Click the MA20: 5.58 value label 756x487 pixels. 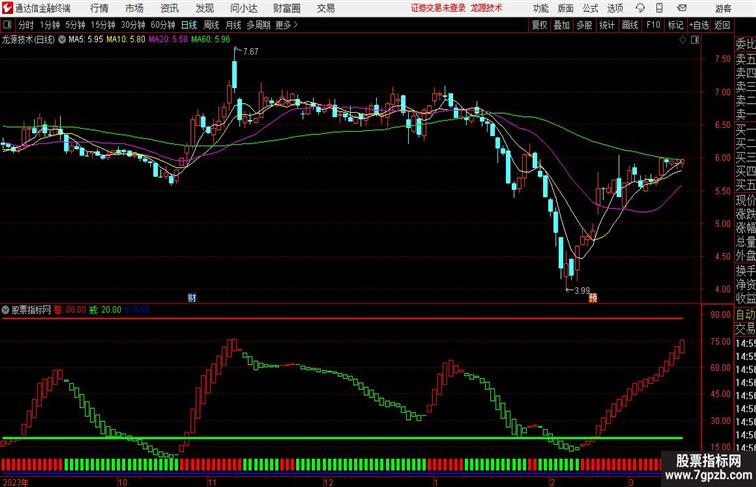click(168, 40)
